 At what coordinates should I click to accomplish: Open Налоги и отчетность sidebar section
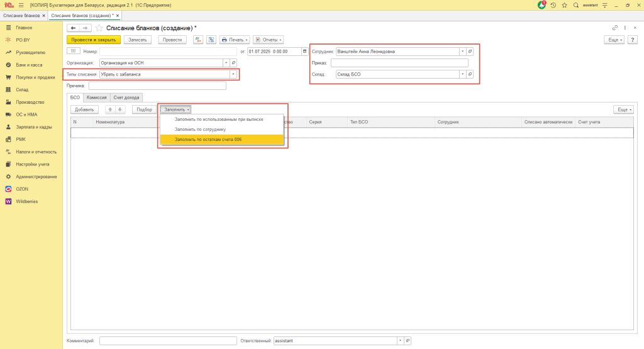[x=36, y=152]
